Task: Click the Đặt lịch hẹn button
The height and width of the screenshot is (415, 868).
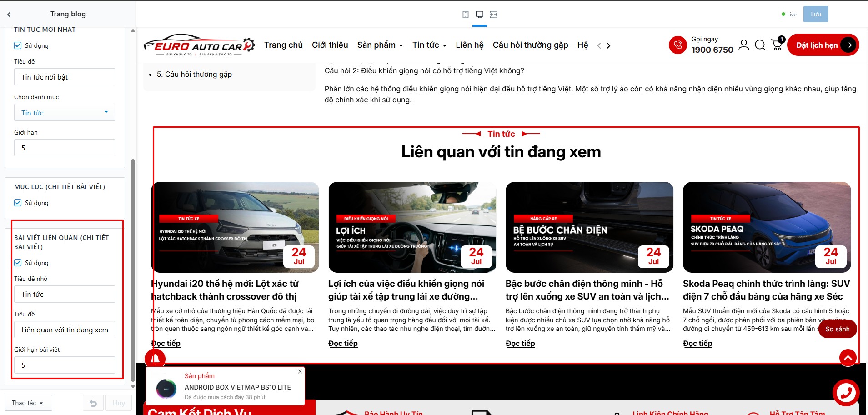Action: pyautogui.click(x=823, y=45)
